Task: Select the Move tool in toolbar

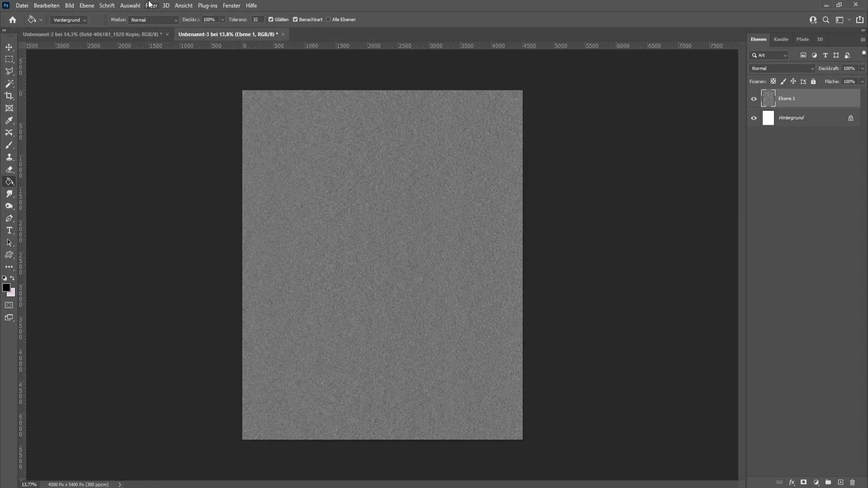Action: (9, 47)
